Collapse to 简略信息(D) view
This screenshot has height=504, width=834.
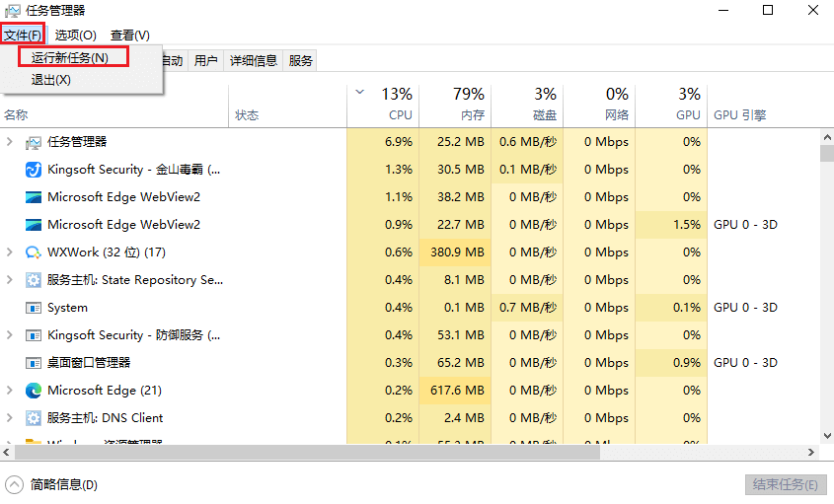tap(51, 484)
